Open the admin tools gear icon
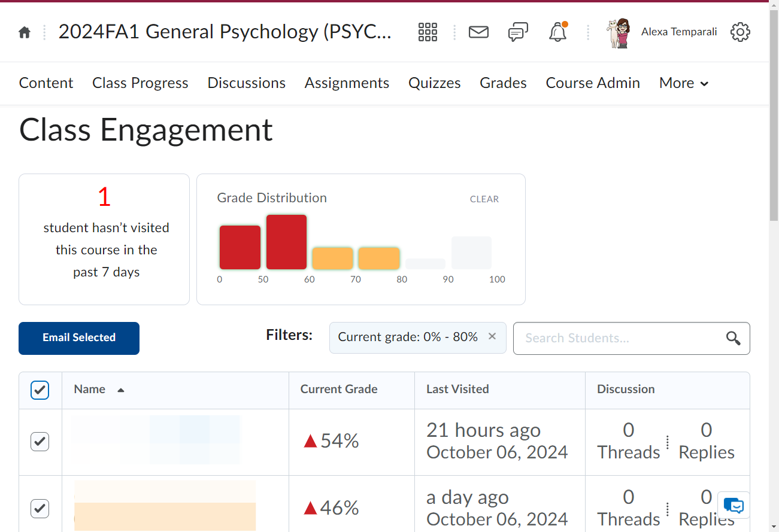The width and height of the screenshot is (779, 532). (740, 32)
